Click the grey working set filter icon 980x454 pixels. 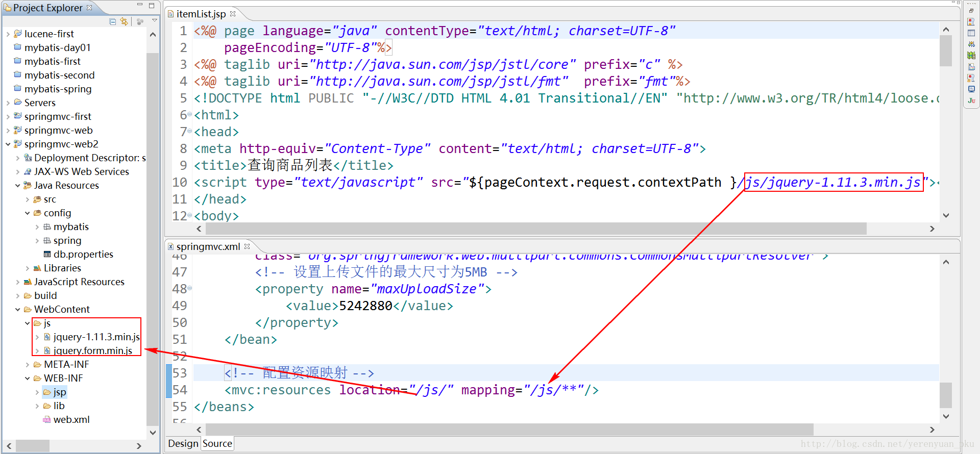coord(140,21)
